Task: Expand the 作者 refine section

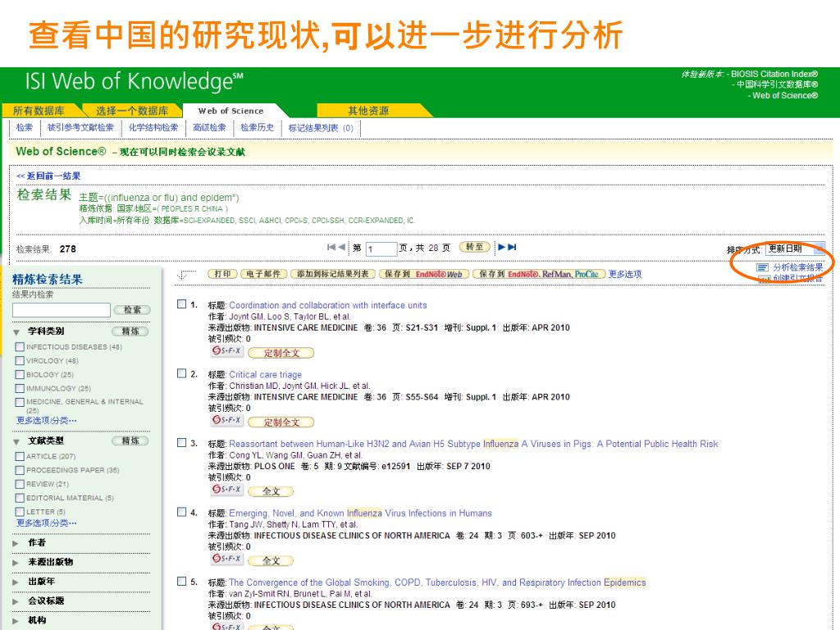Action: tap(16, 543)
